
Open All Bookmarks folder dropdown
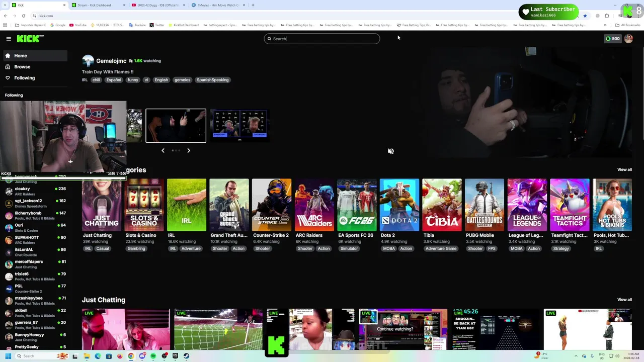(627, 25)
